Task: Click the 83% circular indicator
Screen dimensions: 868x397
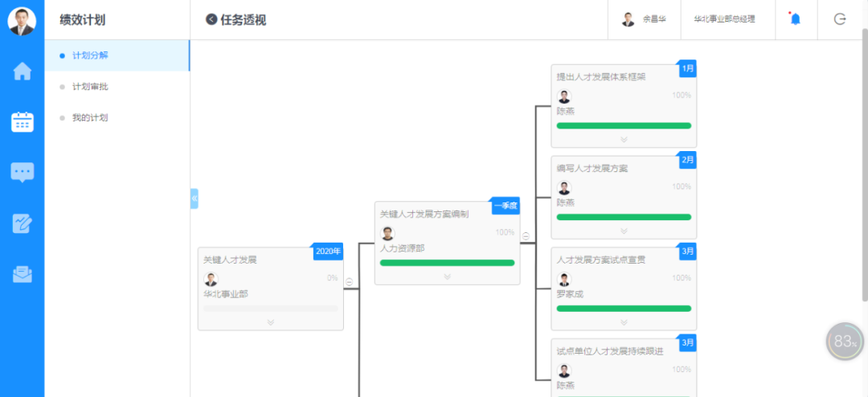Action: (x=845, y=341)
